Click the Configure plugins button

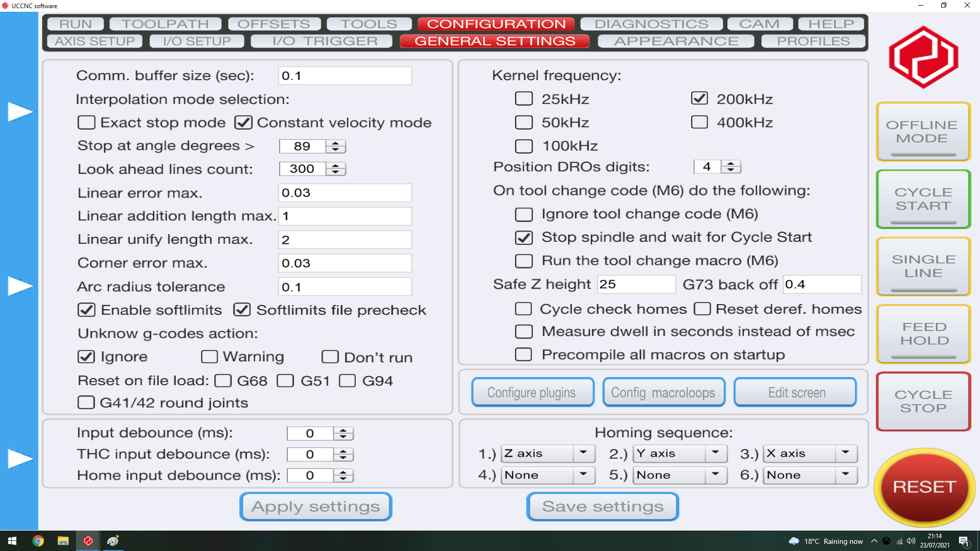[x=532, y=392]
